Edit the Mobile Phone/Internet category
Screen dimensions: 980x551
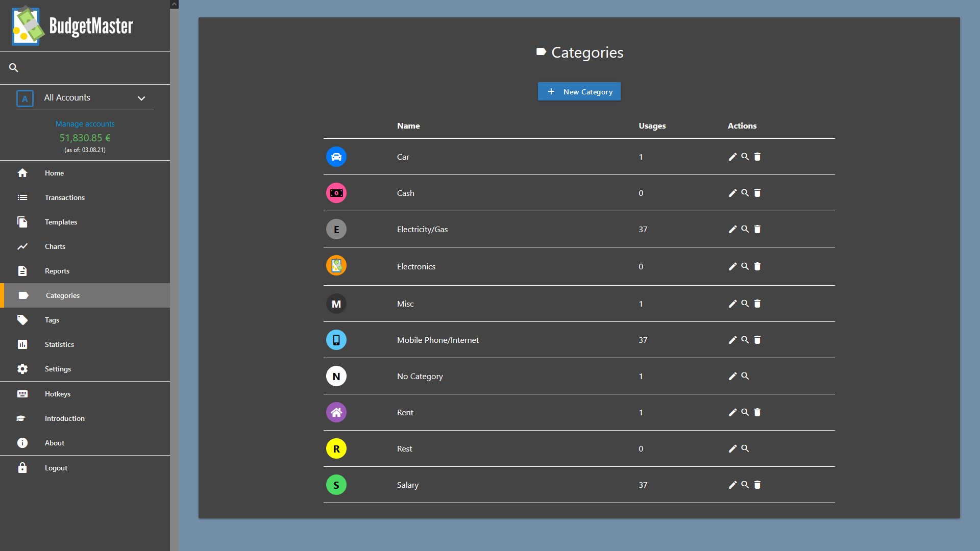[x=732, y=340]
